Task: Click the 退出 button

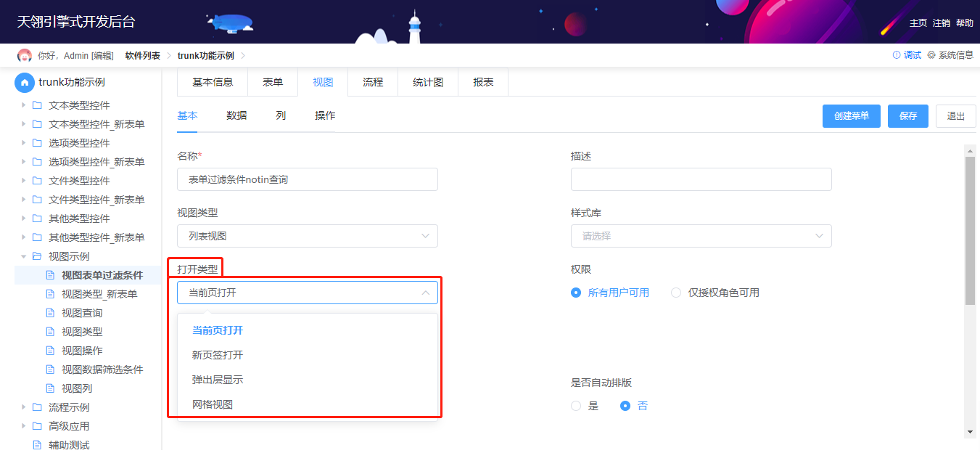Action: coord(956,116)
